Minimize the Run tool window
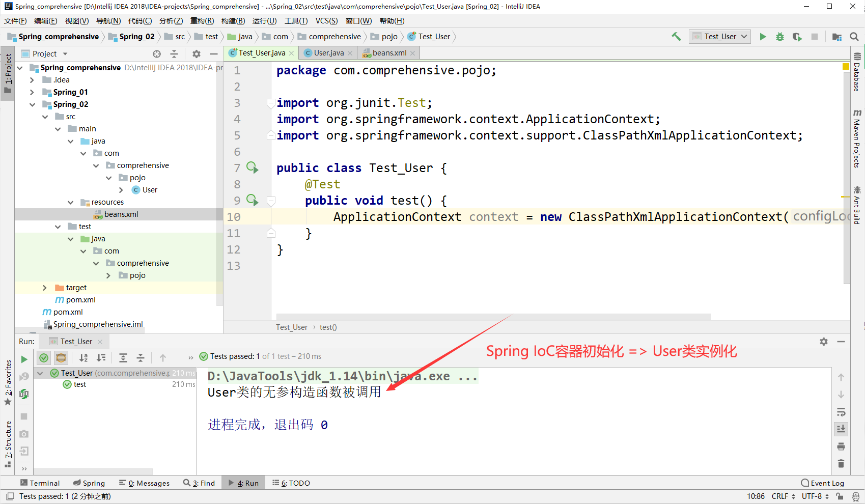Image resolution: width=865 pixels, height=504 pixels. pos(841,342)
